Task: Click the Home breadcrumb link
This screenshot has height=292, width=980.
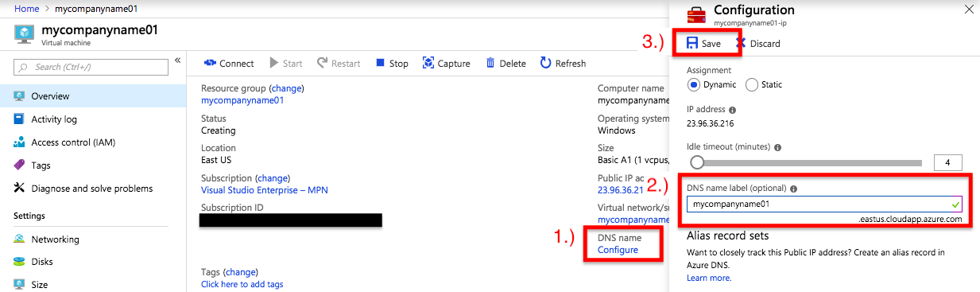Action: pos(27,8)
